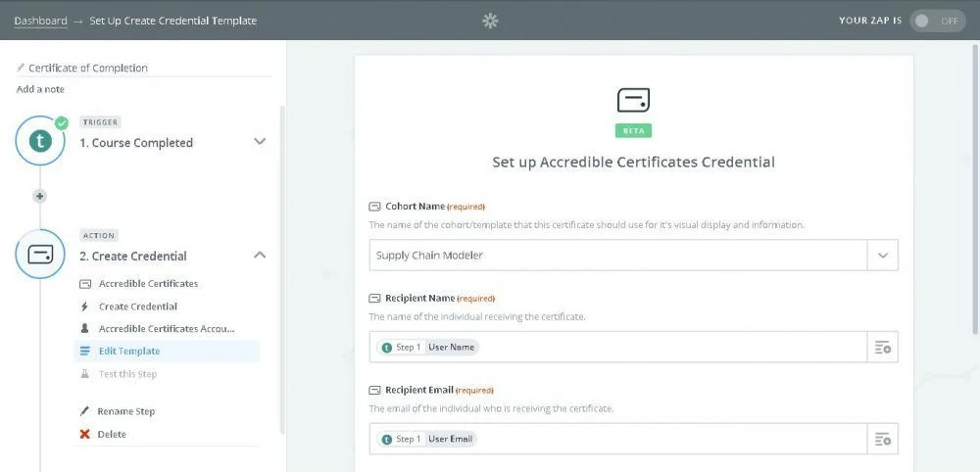Select Accredible Certificates in the step list
The image size is (980, 472).
[148, 283]
